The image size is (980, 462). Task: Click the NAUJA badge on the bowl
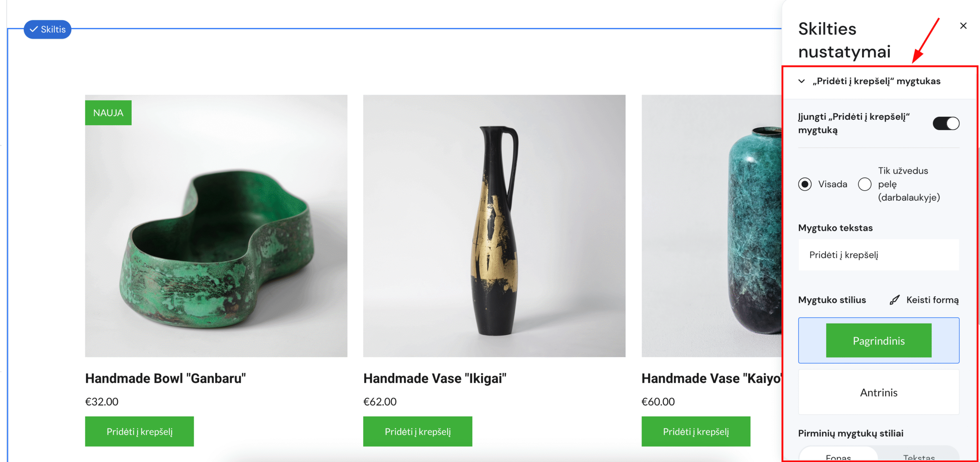108,113
